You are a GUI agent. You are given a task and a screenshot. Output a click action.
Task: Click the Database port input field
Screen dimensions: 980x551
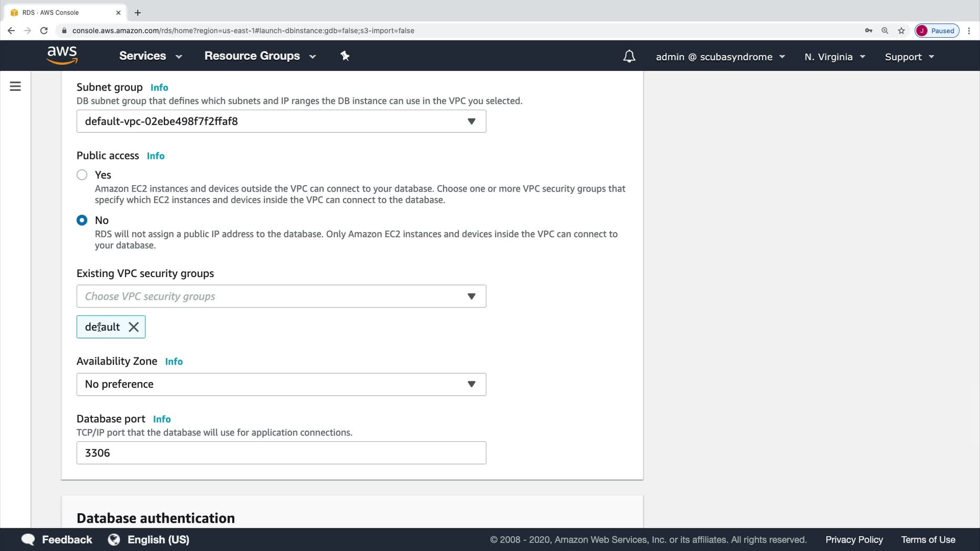(281, 453)
